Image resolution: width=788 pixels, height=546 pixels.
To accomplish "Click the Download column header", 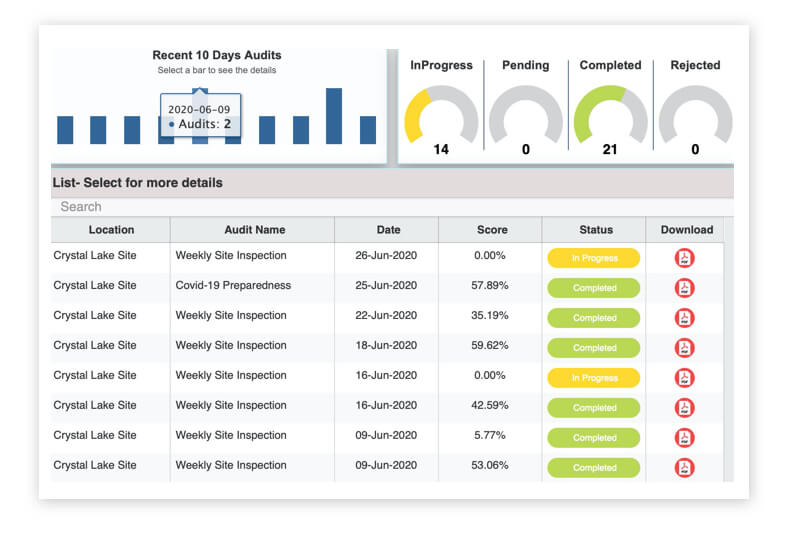I will [x=687, y=230].
